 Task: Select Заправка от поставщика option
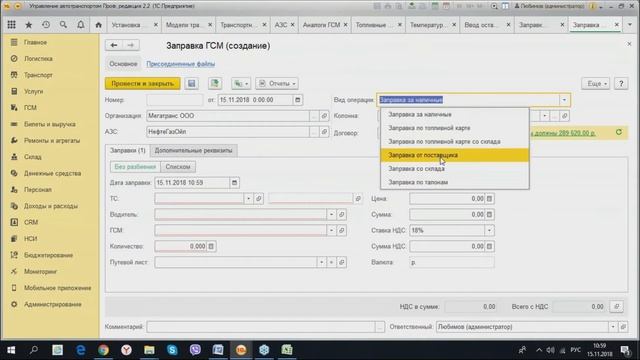(455, 155)
